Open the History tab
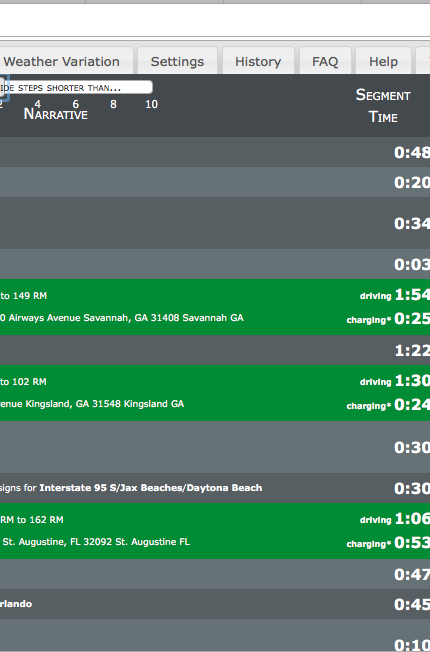Screen dimensions: 430x652 [x=258, y=62]
